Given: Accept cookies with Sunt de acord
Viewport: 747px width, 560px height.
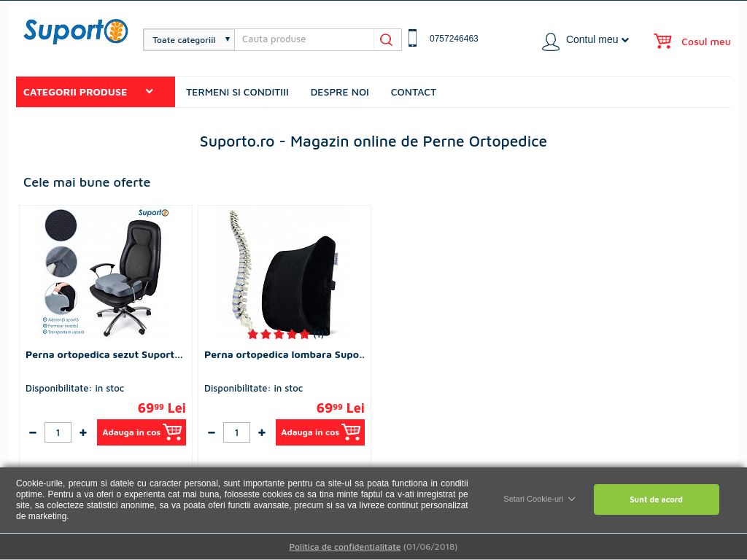Looking at the screenshot, I should coord(656,499).
